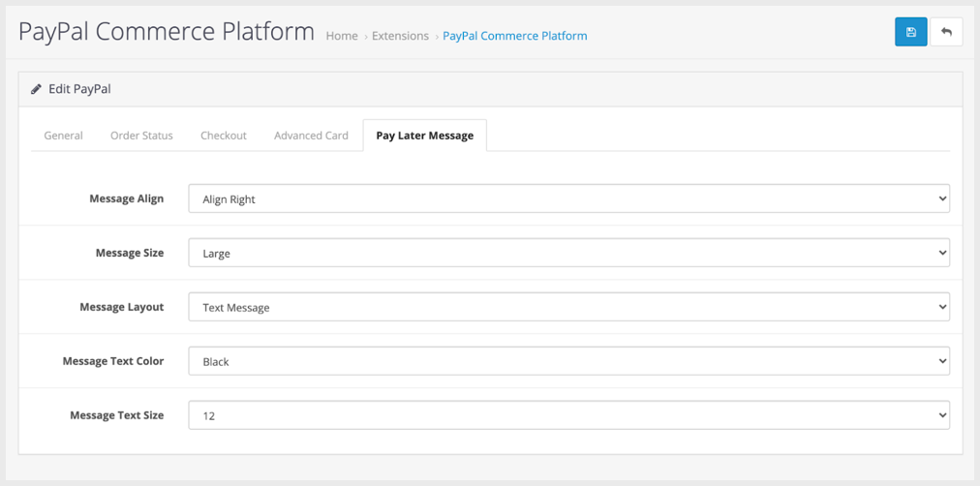The image size is (980, 486).
Task: Open the Extensions breadcrumb link
Action: point(400,36)
